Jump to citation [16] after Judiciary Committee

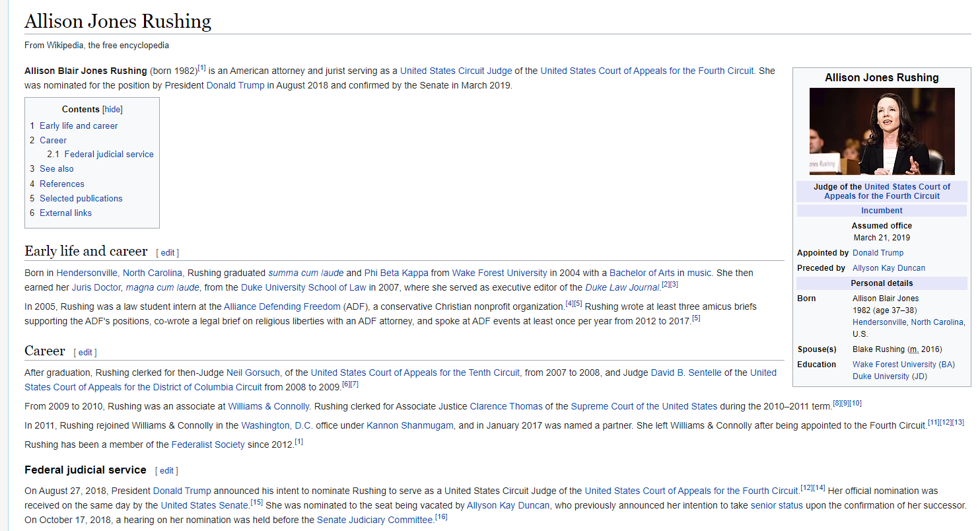441,516
